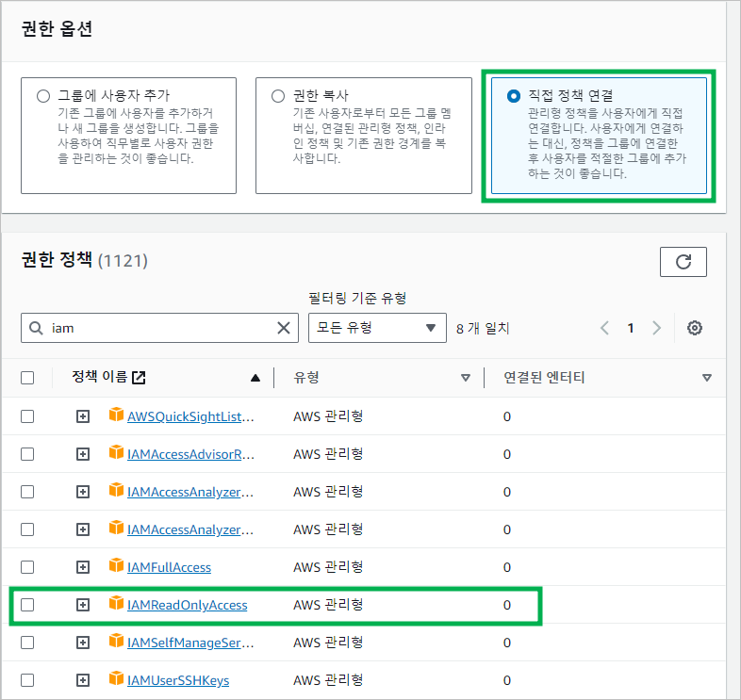Open AWSQuickSightList policy link
Viewport: 741px width, 700px height.
pyautogui.click(x=191, y=417)
